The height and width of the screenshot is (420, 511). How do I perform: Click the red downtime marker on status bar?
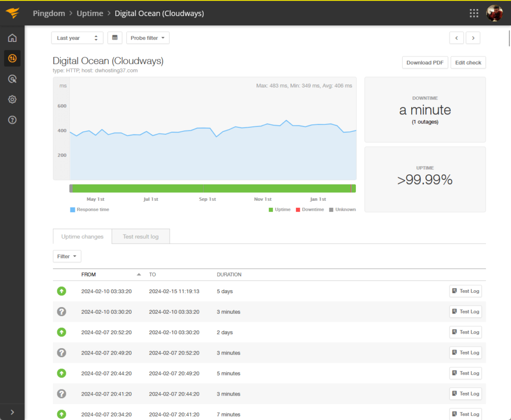[351, 188]
